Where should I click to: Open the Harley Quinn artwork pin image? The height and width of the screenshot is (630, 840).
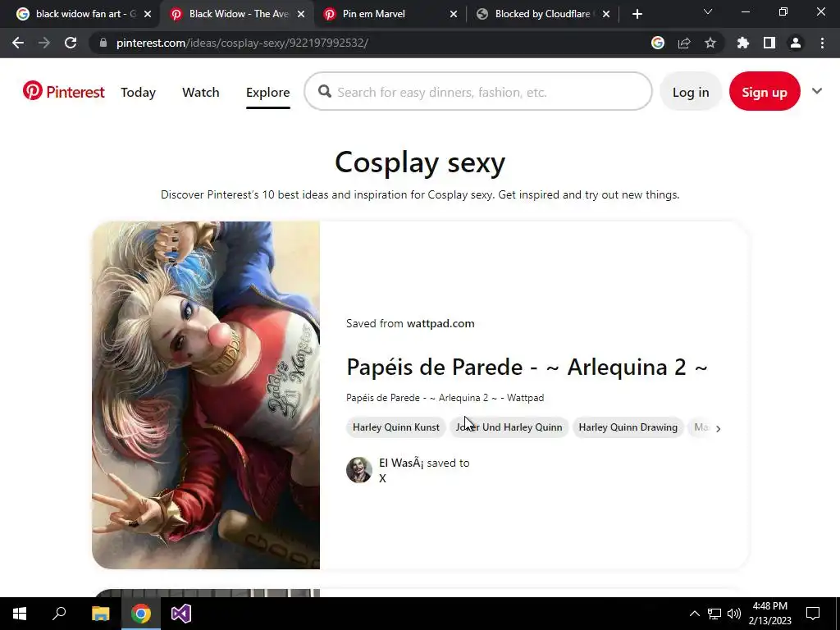click(206, 395)
